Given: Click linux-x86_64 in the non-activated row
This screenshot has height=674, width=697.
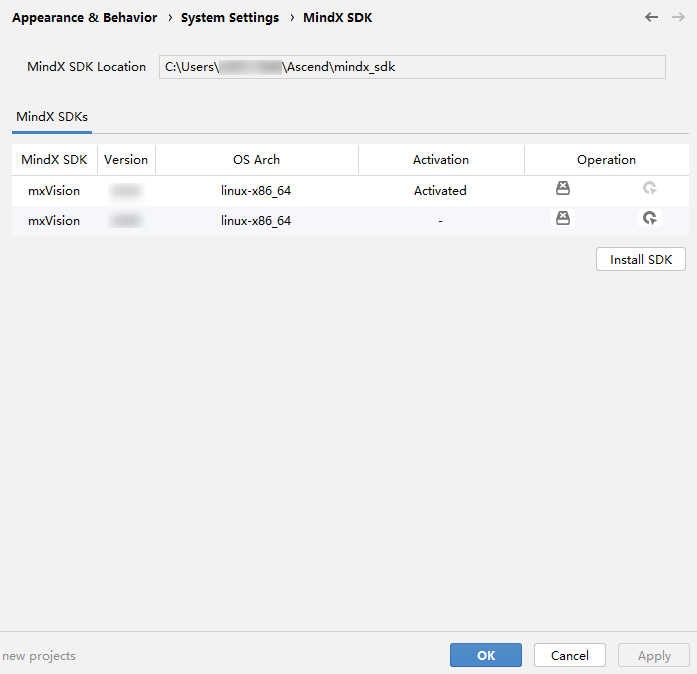Looking at the screenshot, I should click(x=256, y=221).
